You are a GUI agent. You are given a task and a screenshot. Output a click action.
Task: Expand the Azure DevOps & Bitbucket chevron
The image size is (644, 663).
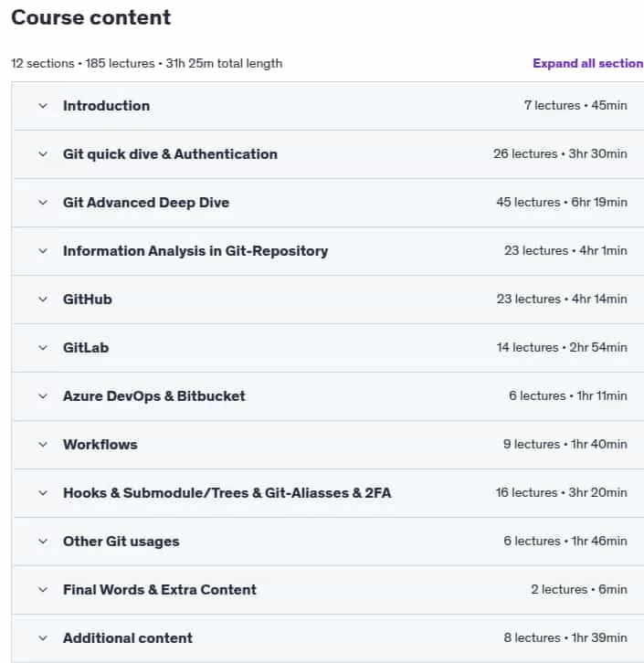(43, 396)
